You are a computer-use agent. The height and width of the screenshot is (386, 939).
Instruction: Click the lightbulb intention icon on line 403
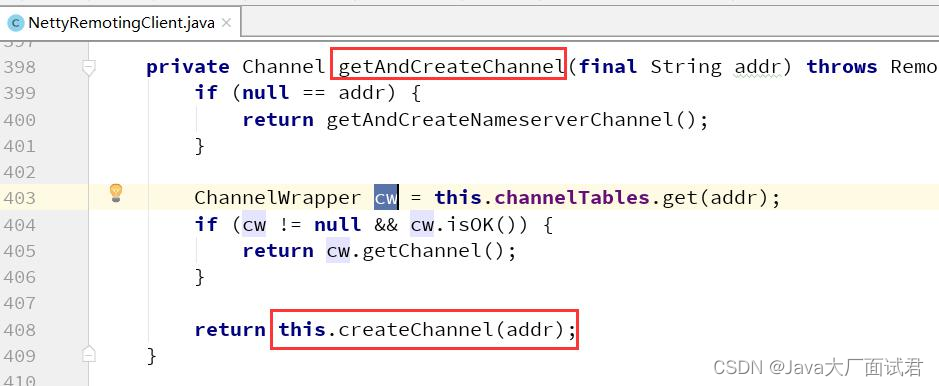(116, 193)
